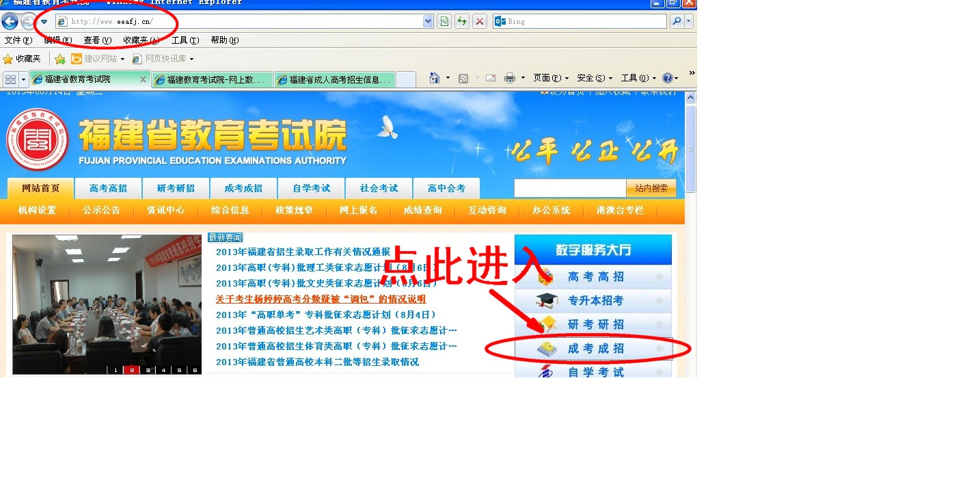Switch to 福建教育考试院-网上数... tab

click(x=213, y=79)
